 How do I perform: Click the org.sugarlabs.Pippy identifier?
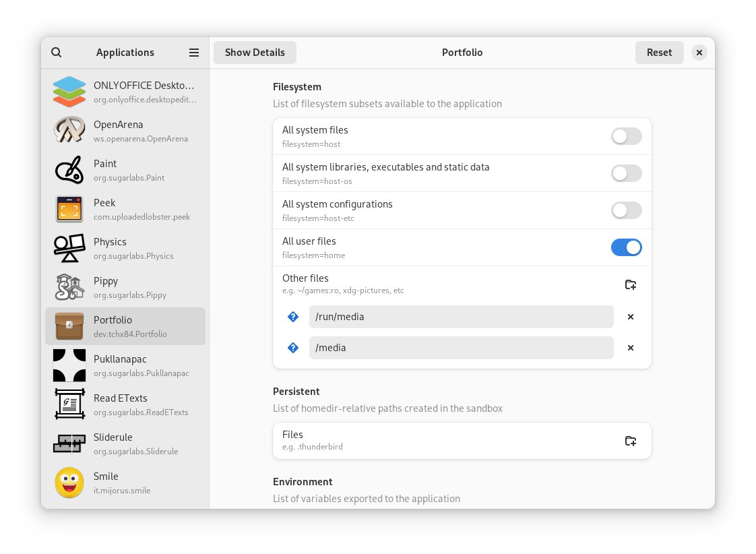(130, 295)
